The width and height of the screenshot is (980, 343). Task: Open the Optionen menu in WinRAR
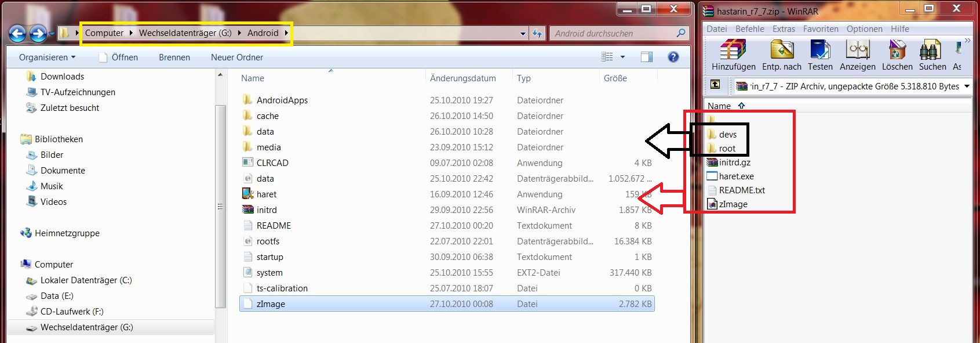coord(864,29)
